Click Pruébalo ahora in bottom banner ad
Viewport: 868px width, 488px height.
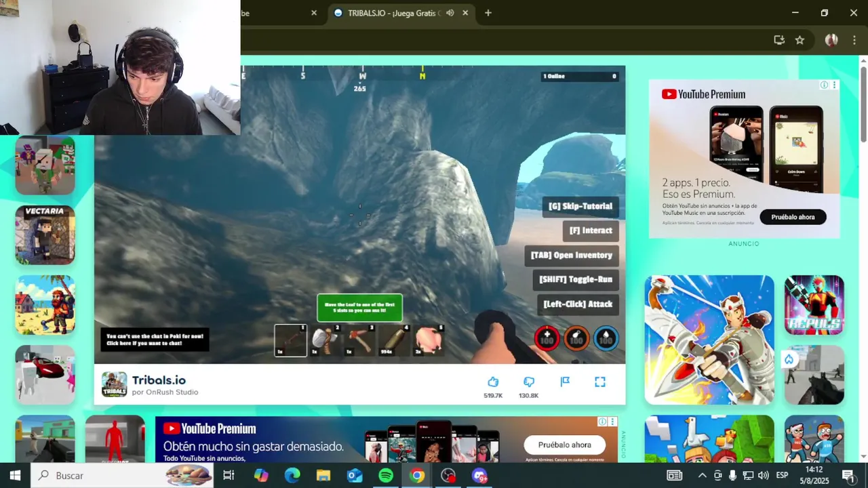pos(564,445)
